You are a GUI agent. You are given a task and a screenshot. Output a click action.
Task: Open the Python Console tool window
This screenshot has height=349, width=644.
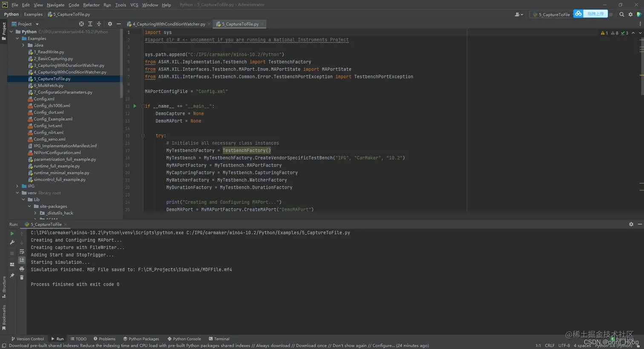coord(184,339)
